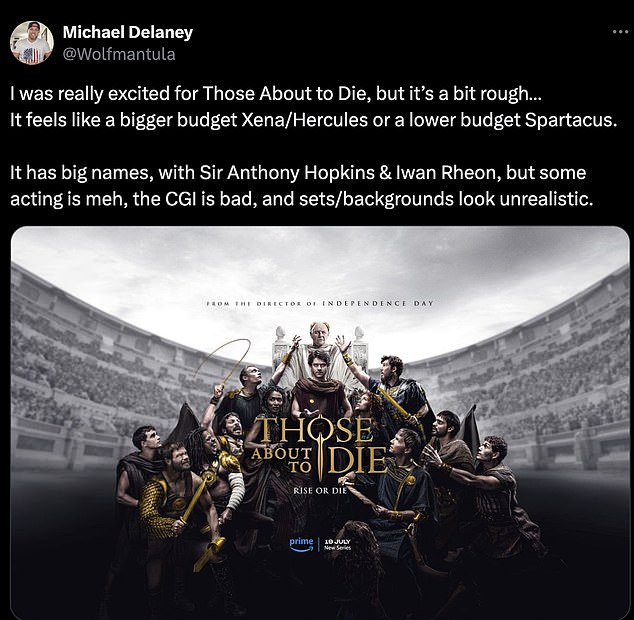Viewport: 634px width, 620px height.
Task: Click the 19 July New Series text
Action: 338,544
